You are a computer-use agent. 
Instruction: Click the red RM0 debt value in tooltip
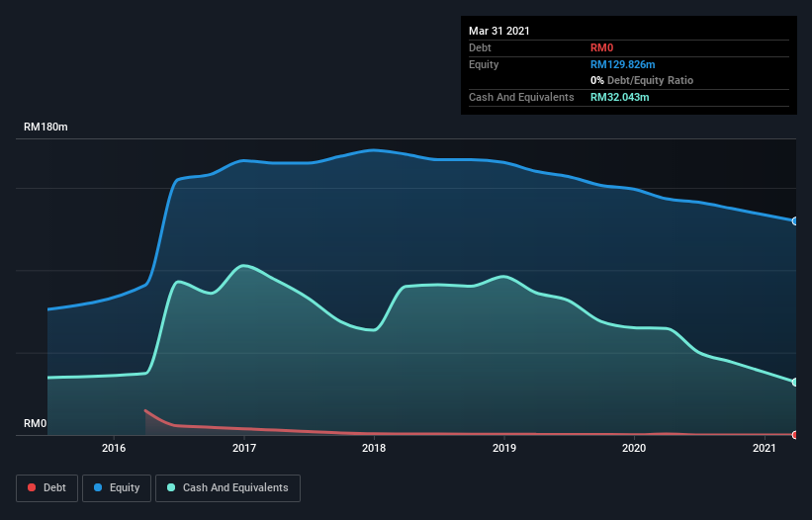click(x=601, y=47)
